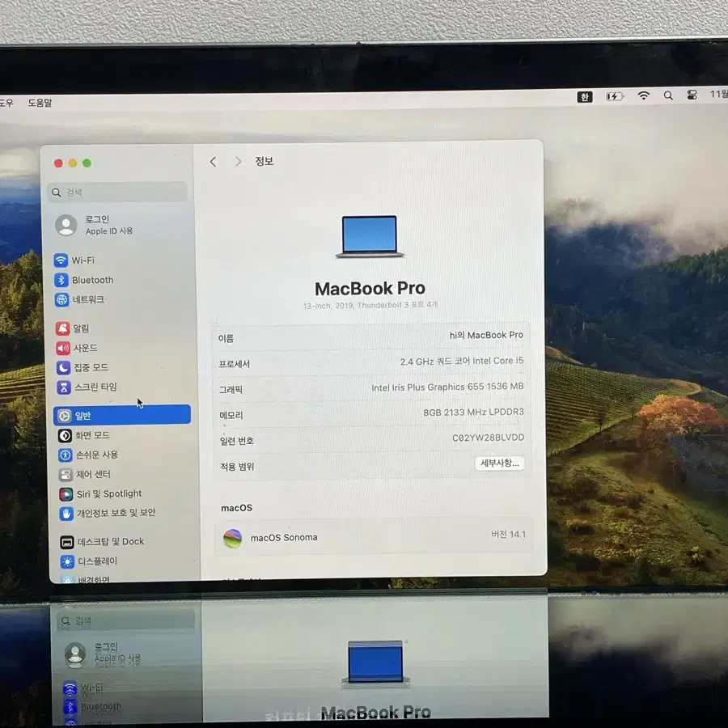Focus the 검색 search field
The height and width of the screenshot is (728, 728).
coord(117,192)
